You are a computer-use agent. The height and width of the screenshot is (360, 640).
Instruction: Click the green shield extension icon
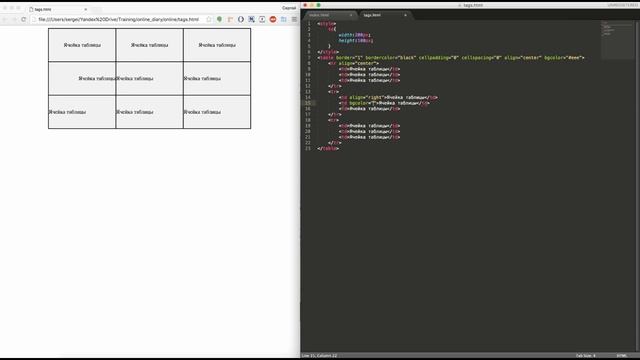click(220, 19)
